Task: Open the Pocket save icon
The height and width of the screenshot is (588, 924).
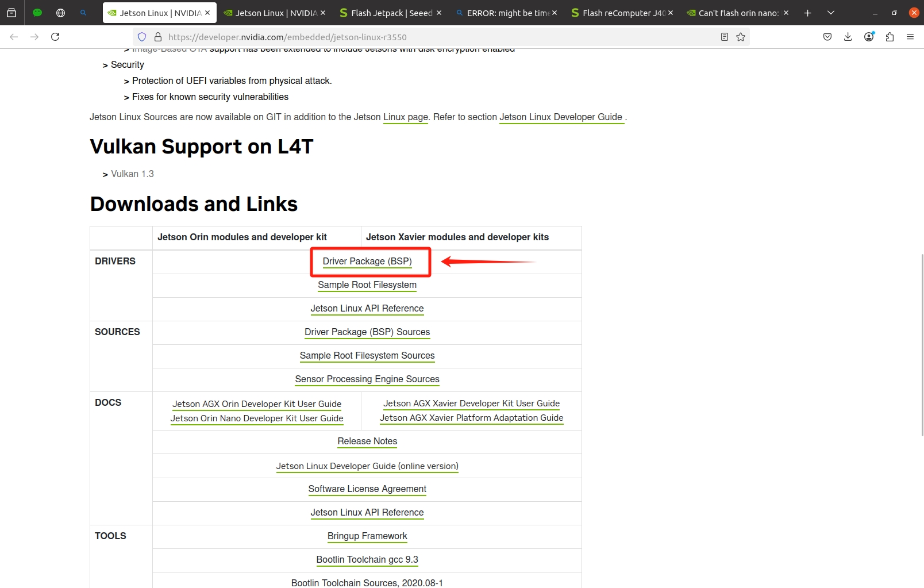Action: tap(827, 37)
